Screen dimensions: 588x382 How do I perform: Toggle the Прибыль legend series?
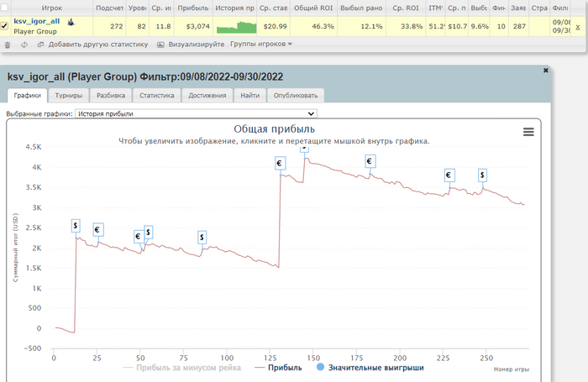click(278, 368)
